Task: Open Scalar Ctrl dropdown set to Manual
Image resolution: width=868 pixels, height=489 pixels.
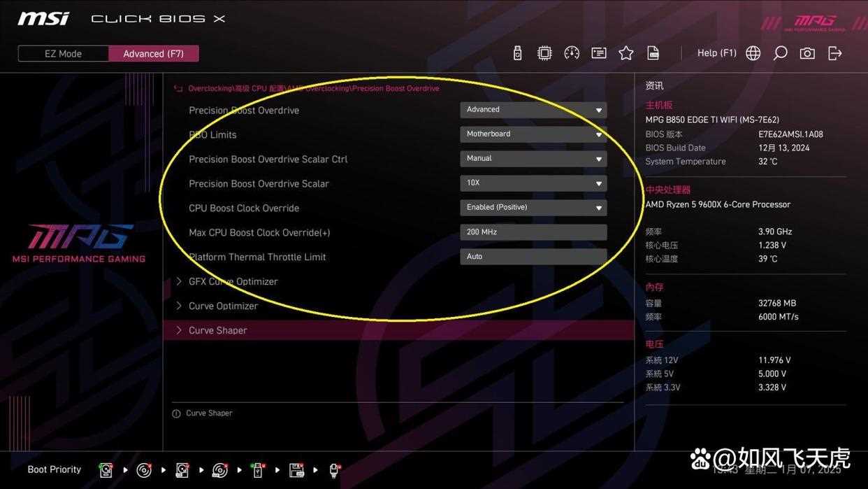Action: tap(533, 159)
